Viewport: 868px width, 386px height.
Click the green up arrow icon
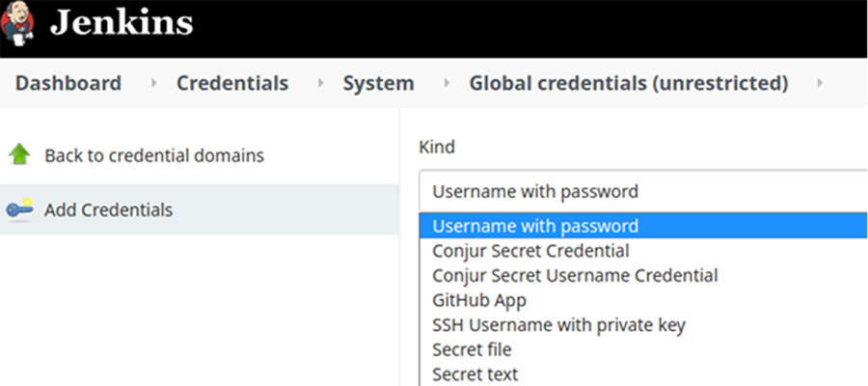pyautogui.click(x=19, y=154)
